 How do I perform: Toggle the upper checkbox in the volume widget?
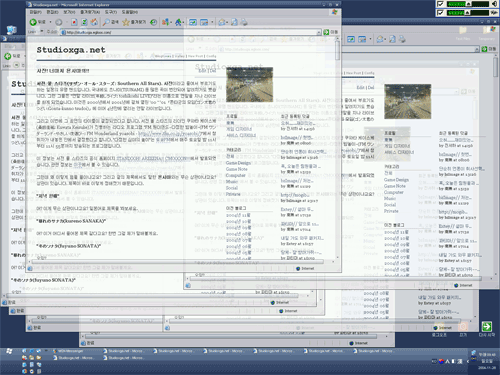(x=440, y=4)
